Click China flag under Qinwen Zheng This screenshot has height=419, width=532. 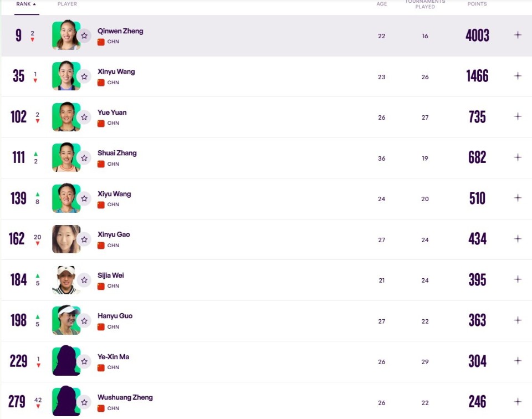101,42
